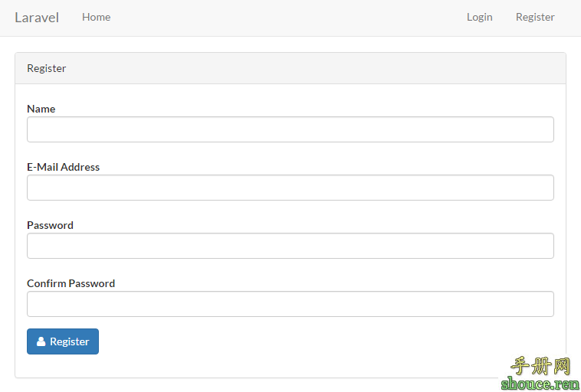Click the Register panel heading

point(47,68)
